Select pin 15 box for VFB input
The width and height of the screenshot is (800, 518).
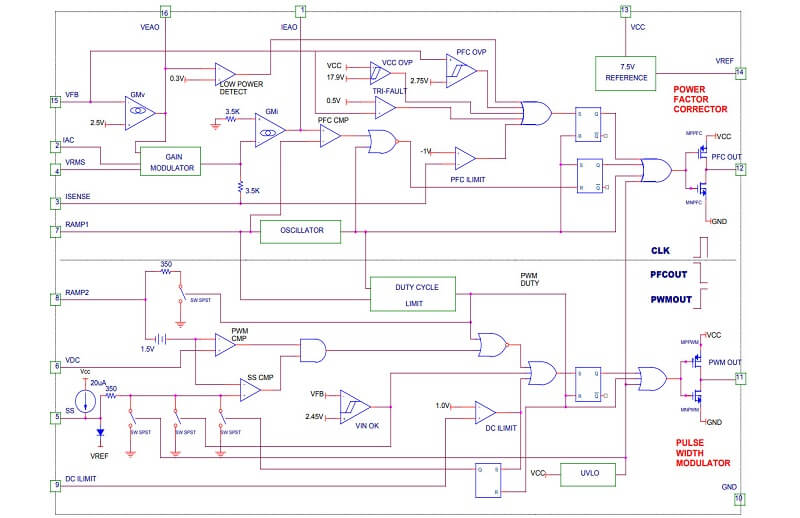click(55, 102)
